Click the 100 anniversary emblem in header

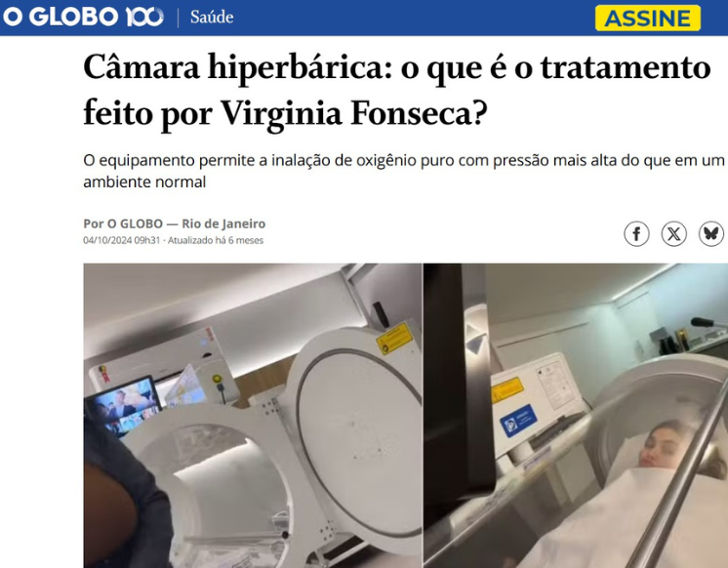pos(144,17)
